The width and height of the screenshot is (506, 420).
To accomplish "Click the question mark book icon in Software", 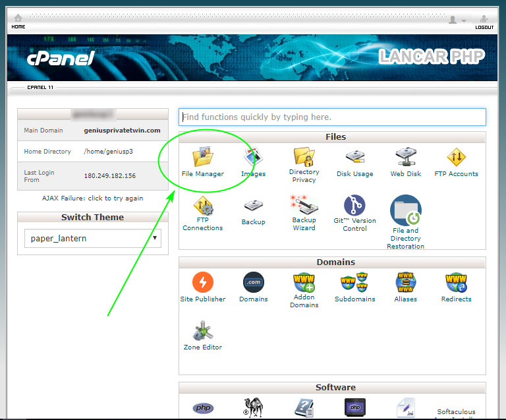I will (x=304, y=407).
